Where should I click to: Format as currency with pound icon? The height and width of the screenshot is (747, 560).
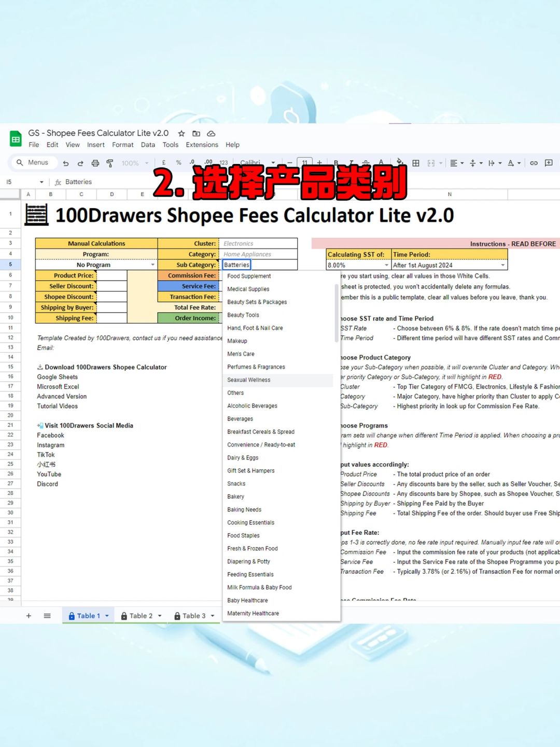(164, 162)
